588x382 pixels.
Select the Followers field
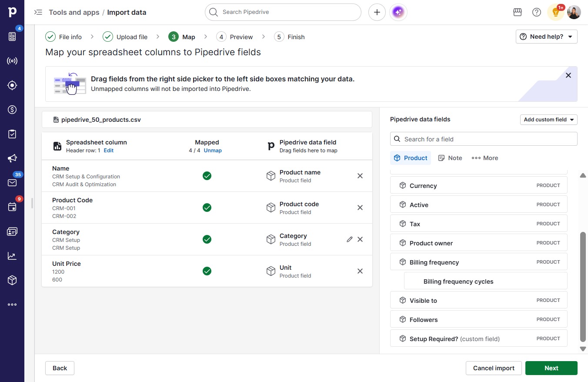tap(479, 319)
